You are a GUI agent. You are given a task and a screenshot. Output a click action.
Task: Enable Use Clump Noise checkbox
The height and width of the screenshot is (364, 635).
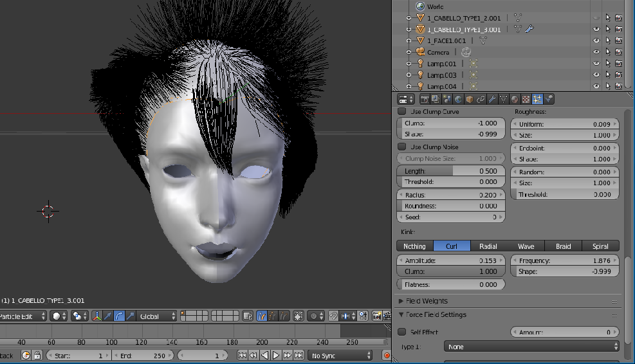[x=401, y=147]
